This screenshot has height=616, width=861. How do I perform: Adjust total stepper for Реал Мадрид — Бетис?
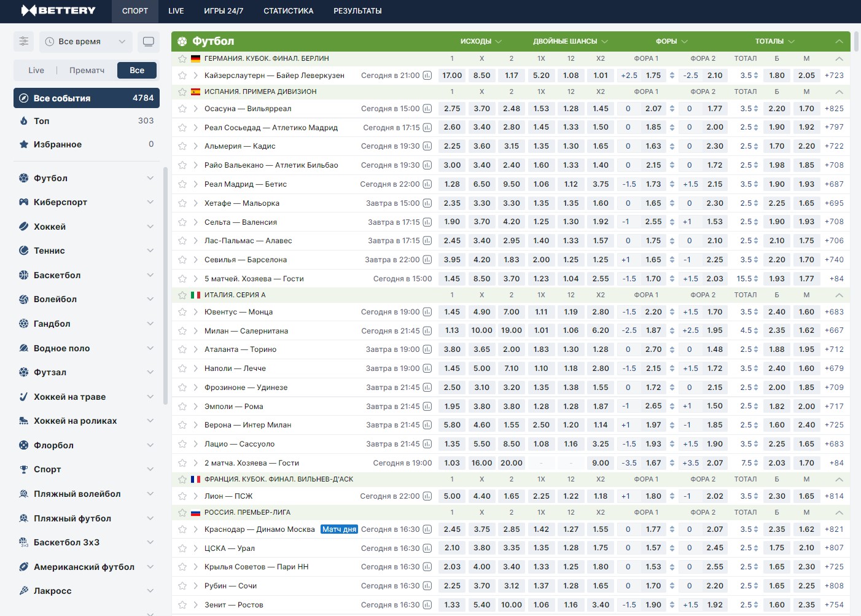[x=756, y=184]
